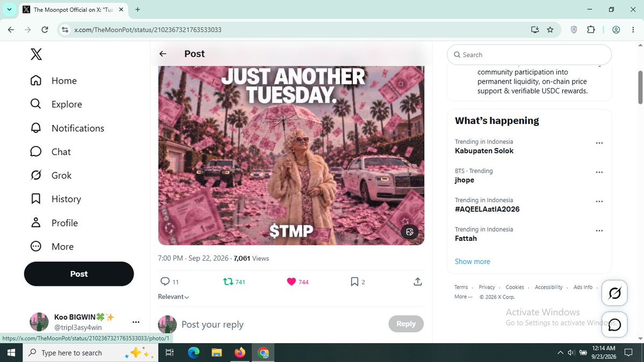Open the Terms footer link
The image size is (644, 362).
[461, 287]
